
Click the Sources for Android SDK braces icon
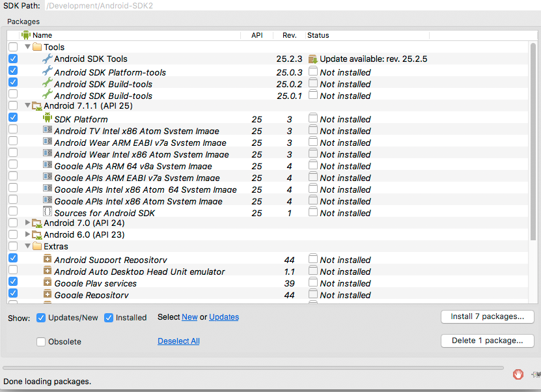tap(48, 211)
